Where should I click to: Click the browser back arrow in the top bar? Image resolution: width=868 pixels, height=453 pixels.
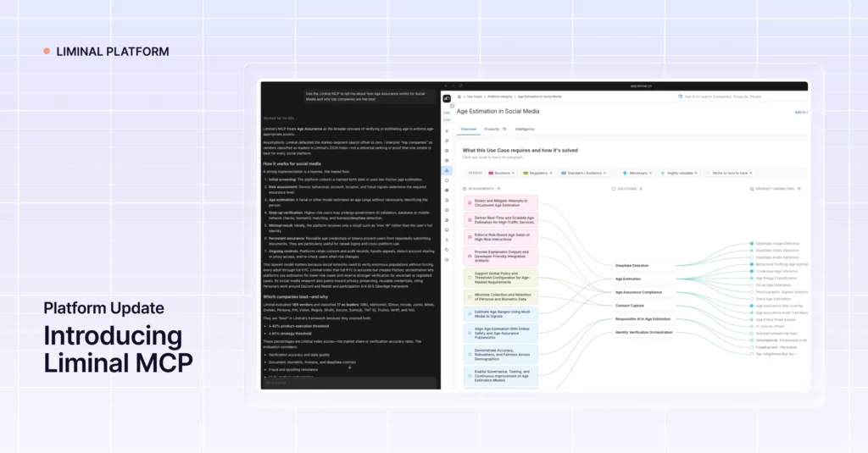[x=446, y=86]
